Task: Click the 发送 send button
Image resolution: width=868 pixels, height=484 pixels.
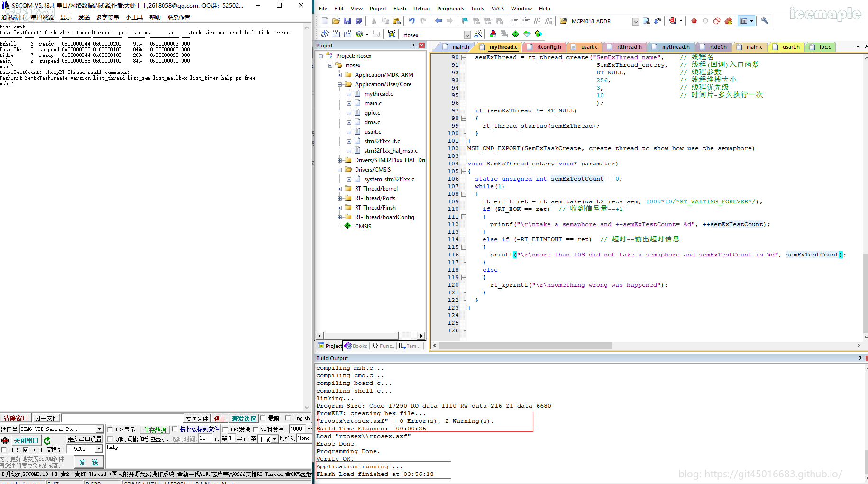Action: tap(89, 462)
